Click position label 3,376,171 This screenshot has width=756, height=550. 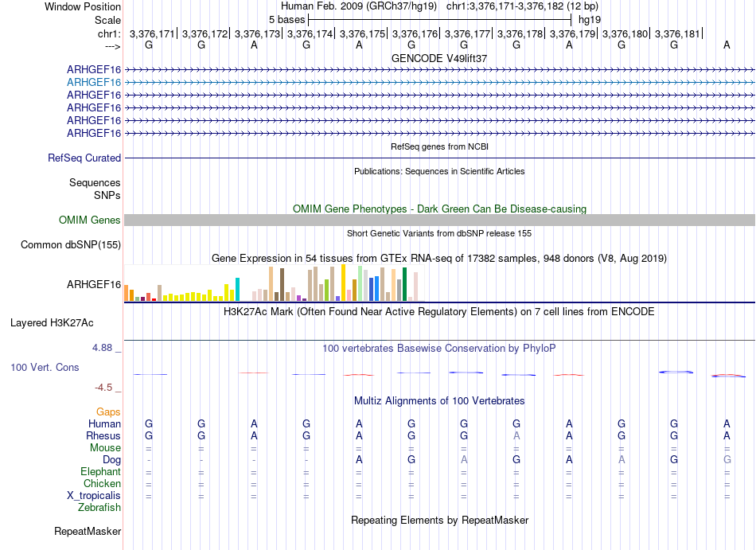[x=152, y=33]
